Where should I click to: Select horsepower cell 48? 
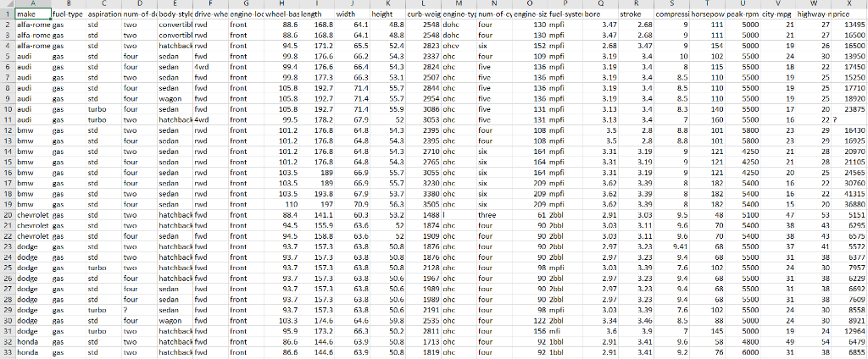(x=707, y=215)
